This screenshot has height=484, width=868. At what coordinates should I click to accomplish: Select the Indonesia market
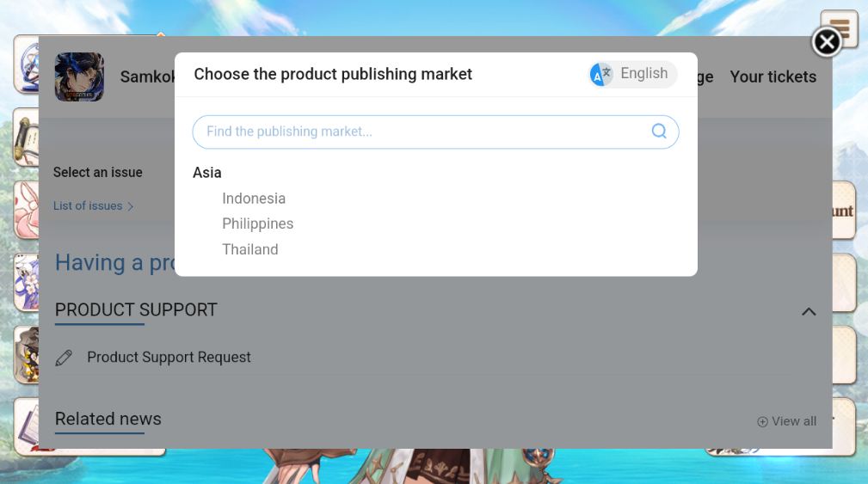[254, 199]
